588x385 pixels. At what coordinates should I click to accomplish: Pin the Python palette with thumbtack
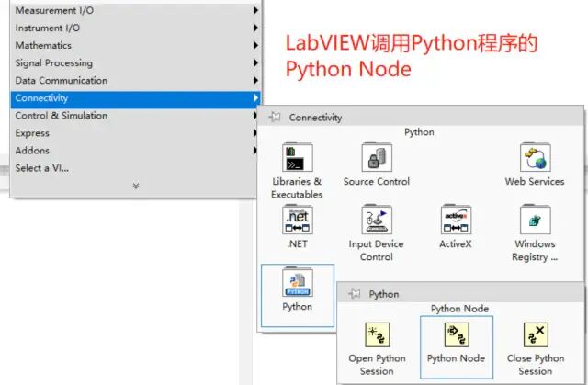point(355,293)
